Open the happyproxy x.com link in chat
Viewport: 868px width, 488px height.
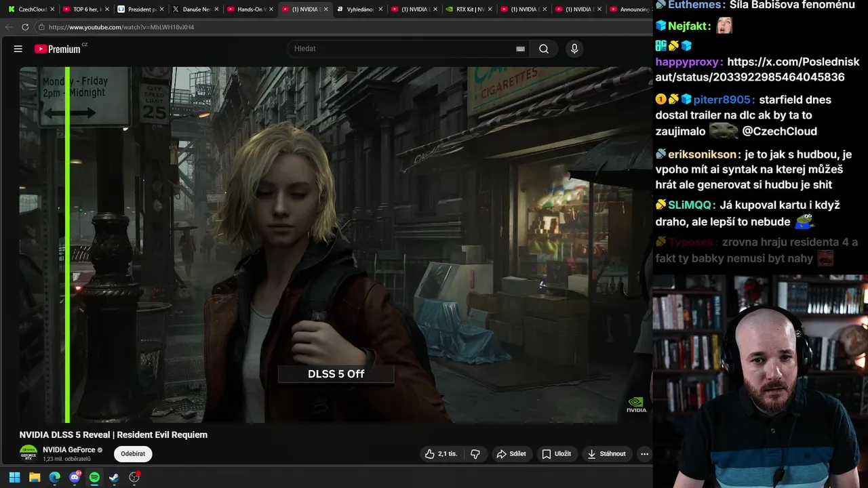[x=757, y=69]
